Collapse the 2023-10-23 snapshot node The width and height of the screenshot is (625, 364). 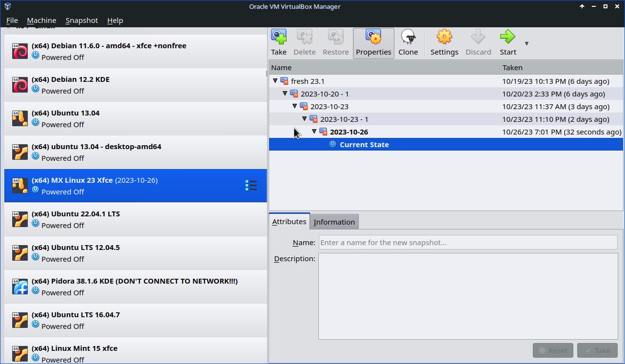294,106
